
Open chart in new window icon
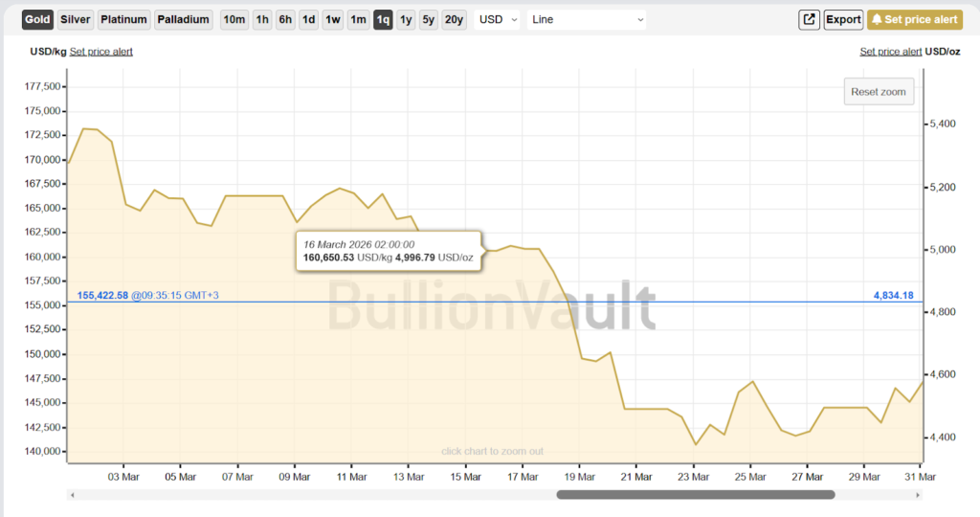(810, 19)
